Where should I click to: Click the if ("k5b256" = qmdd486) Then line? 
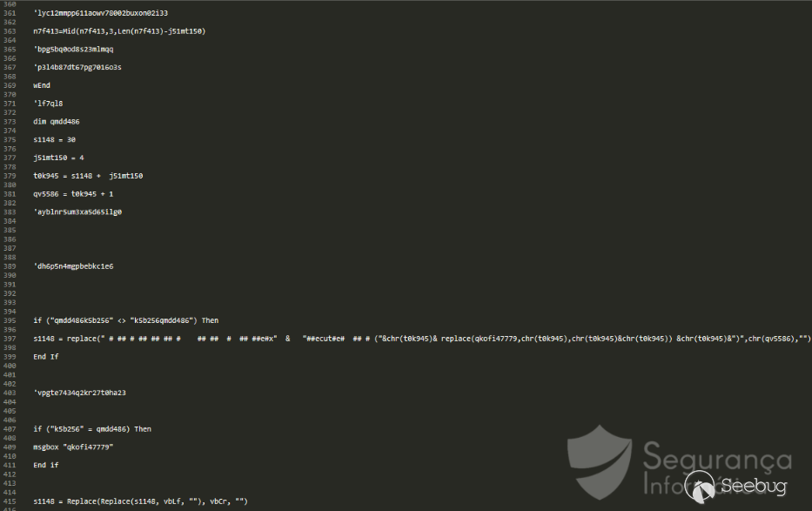92,428
